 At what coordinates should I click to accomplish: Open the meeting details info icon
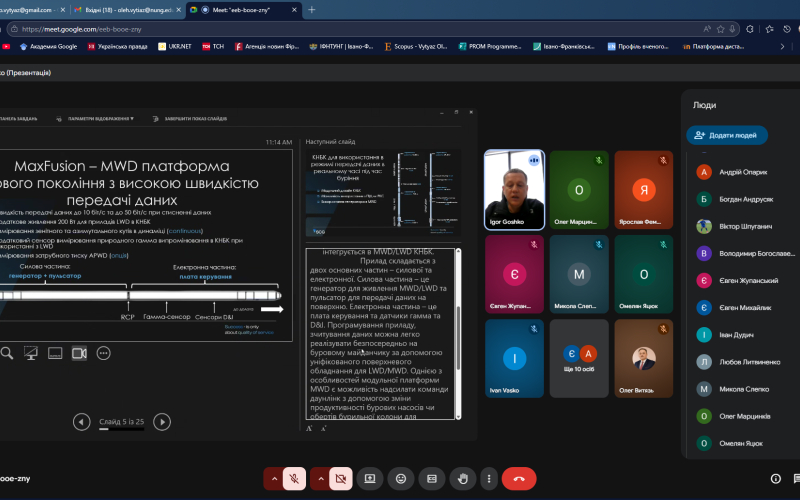[776, 479]
